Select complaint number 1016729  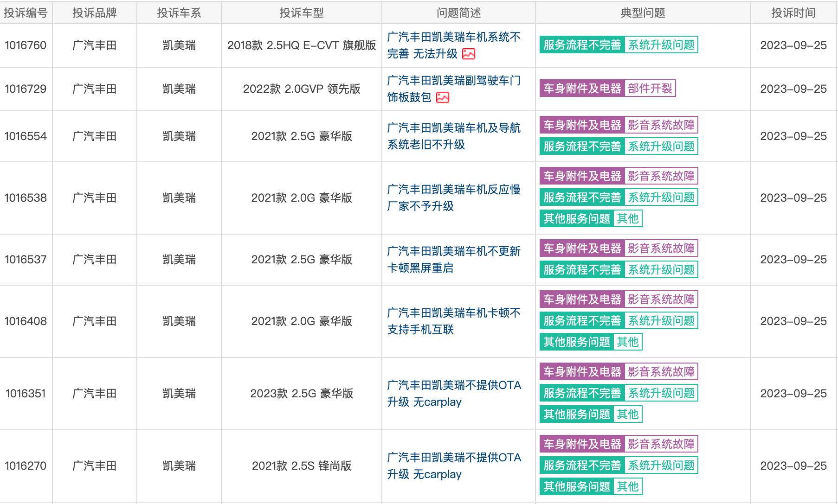[26, 89]
